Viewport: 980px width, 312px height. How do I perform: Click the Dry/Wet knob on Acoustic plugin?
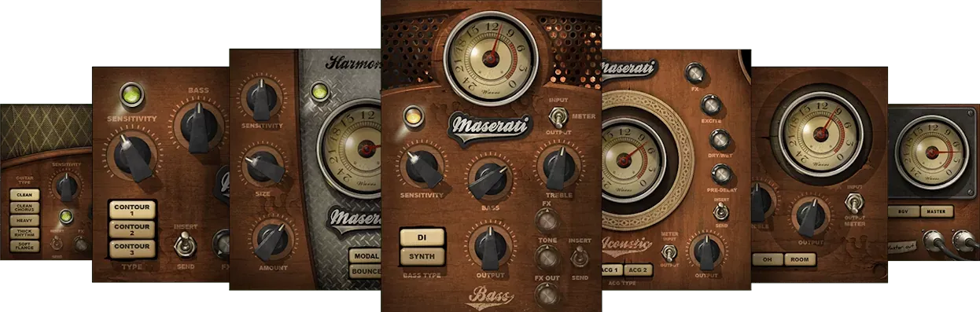[720, 140]
